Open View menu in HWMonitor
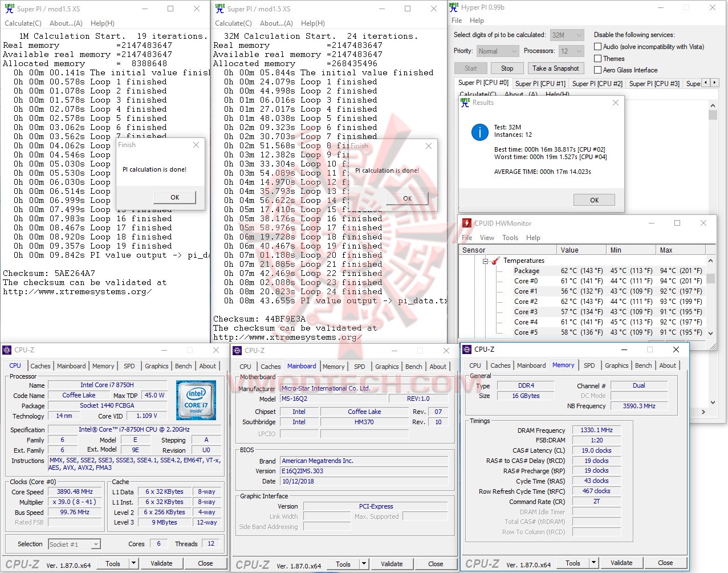The height and width of the screenshot is (573, 728). point(487,238)
